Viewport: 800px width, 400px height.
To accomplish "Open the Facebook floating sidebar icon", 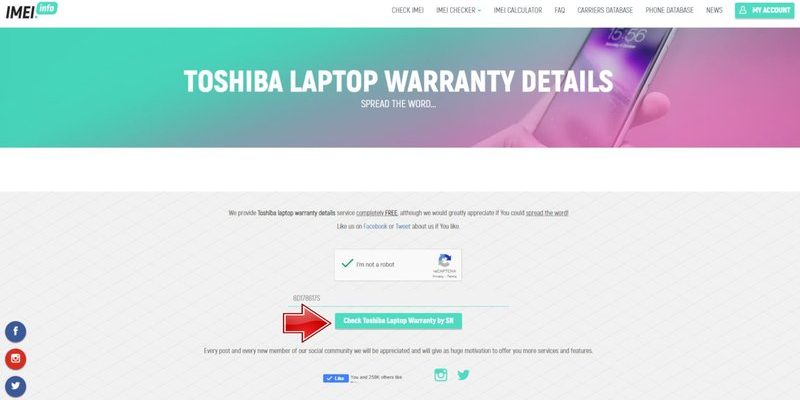I will 15,332.
